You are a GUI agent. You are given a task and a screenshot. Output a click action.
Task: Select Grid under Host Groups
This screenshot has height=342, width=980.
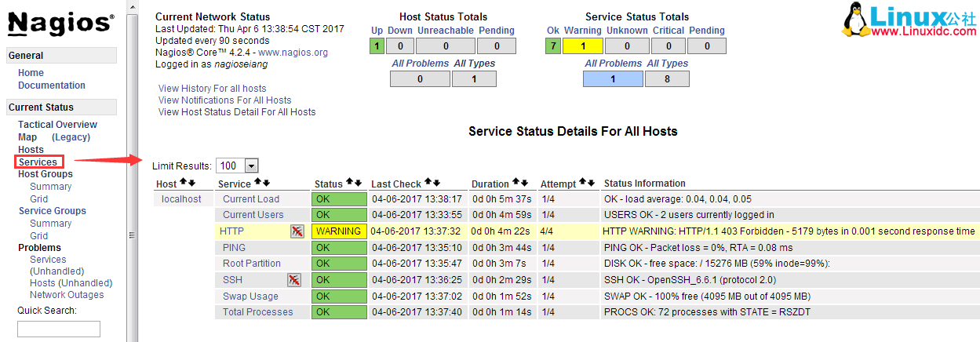(x=39, y=199)
